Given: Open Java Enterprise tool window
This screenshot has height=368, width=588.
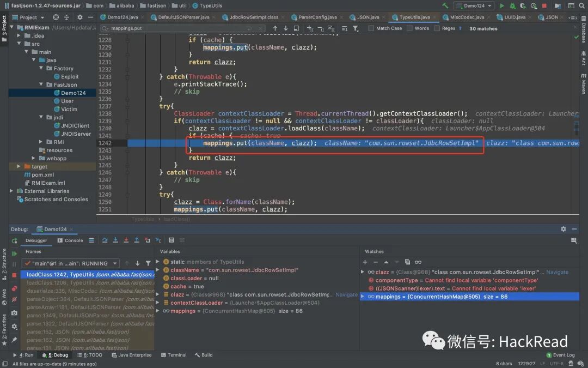Looking at the screenshot, I should (132, 355).
